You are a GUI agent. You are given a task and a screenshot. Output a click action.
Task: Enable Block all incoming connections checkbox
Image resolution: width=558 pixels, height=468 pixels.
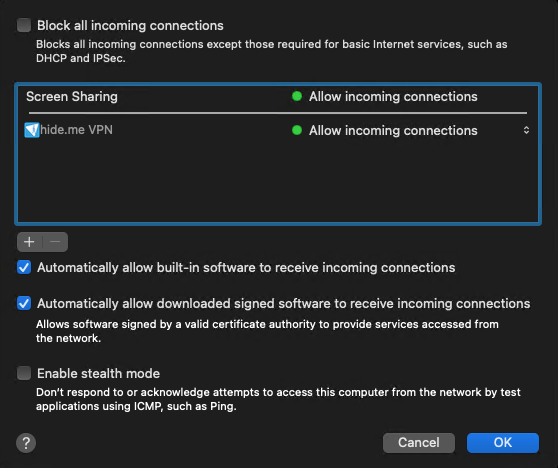24,25
